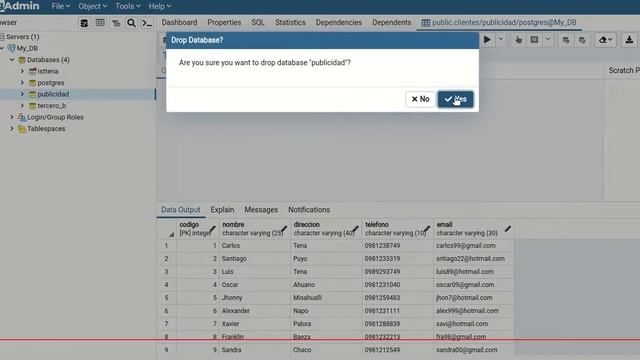Switch to the Statistics tab

pyautogui.click(x=290, y=22)
